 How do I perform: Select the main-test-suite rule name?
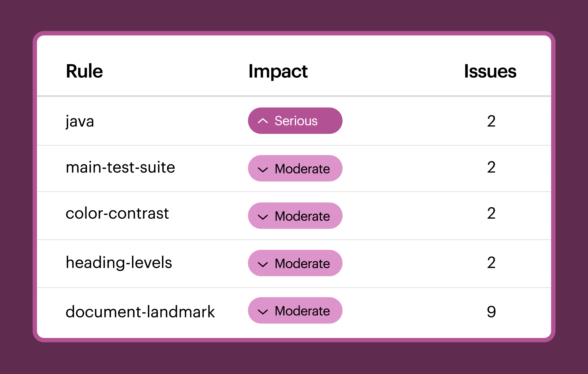120,168
